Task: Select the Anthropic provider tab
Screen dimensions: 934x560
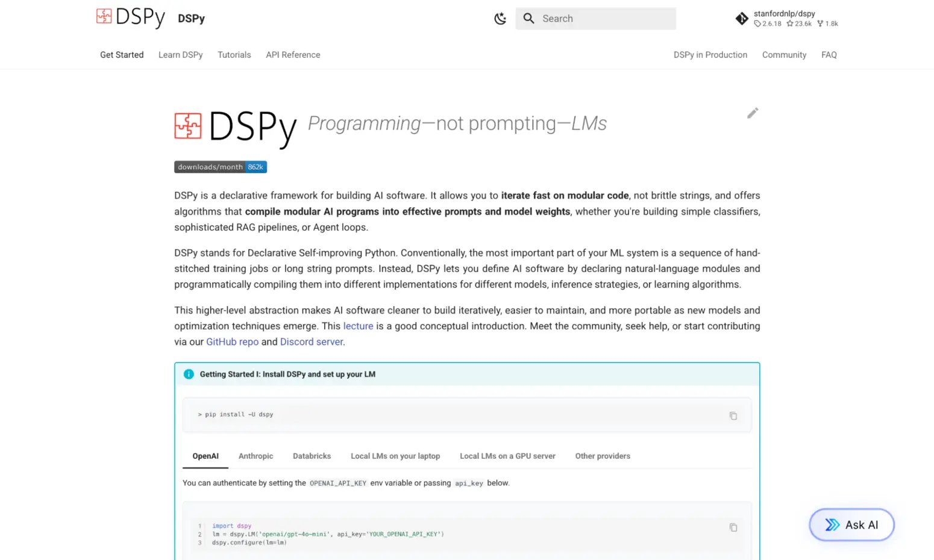Action: coord(255,456)
